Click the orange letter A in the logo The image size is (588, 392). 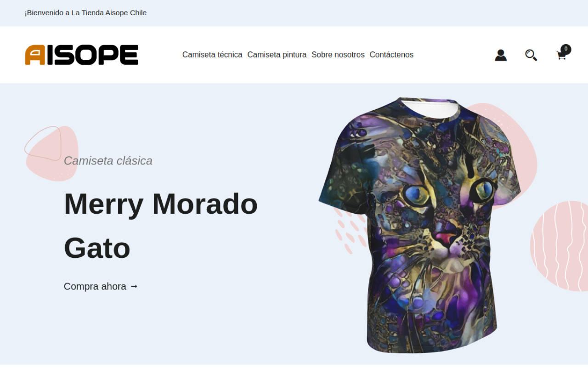point(35,55)
